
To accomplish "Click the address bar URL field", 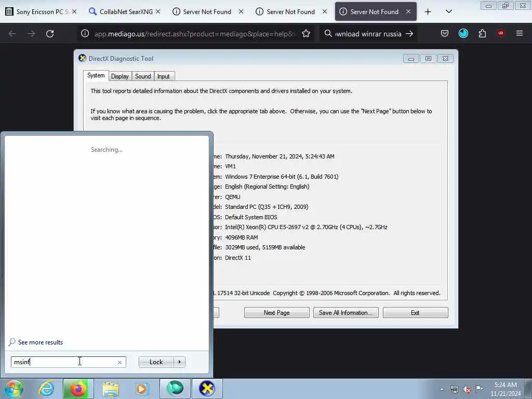I will (x=195, y=34).
